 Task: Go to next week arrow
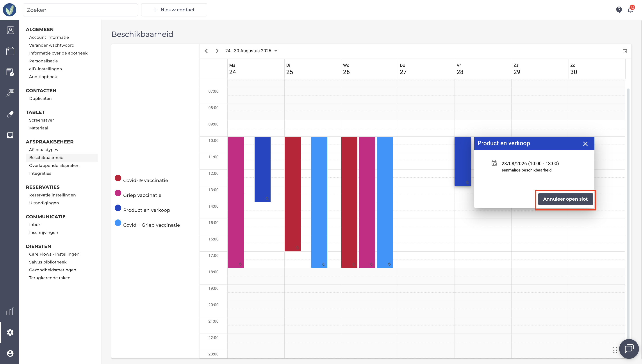pyautogui.click(x=217, y=51)
